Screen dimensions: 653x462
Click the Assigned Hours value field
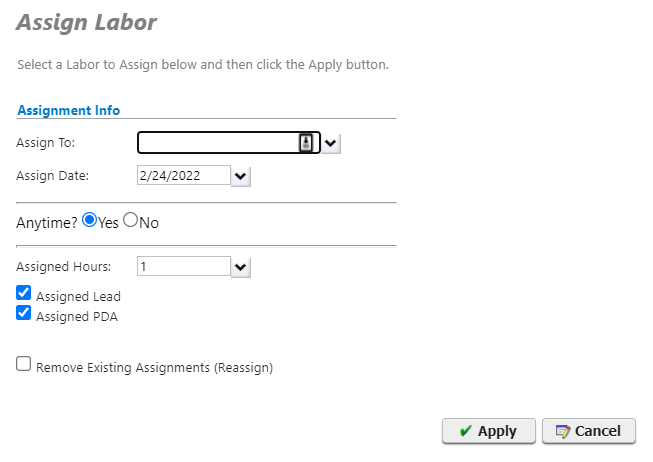pos(182,266)
